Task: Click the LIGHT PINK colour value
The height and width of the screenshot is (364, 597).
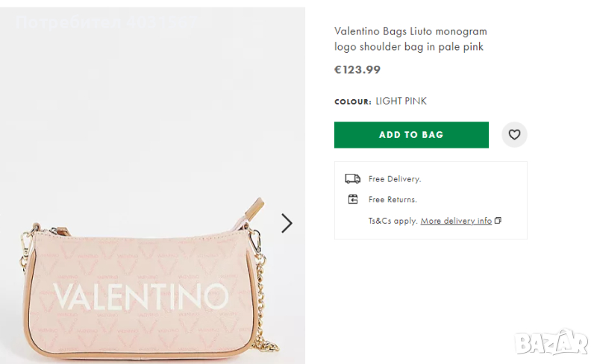Action: (401, 101)
